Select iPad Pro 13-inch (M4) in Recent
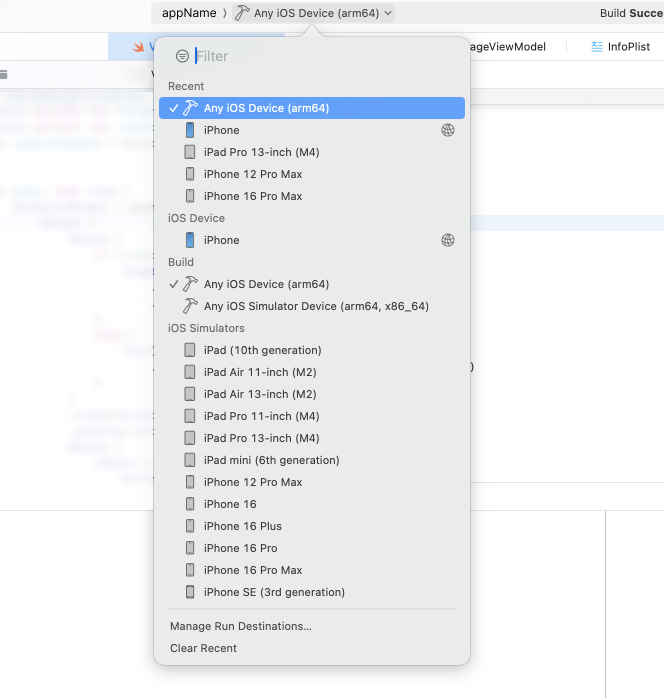The width and height of the screenshot is (664, 698). click(x=312, y=152)
